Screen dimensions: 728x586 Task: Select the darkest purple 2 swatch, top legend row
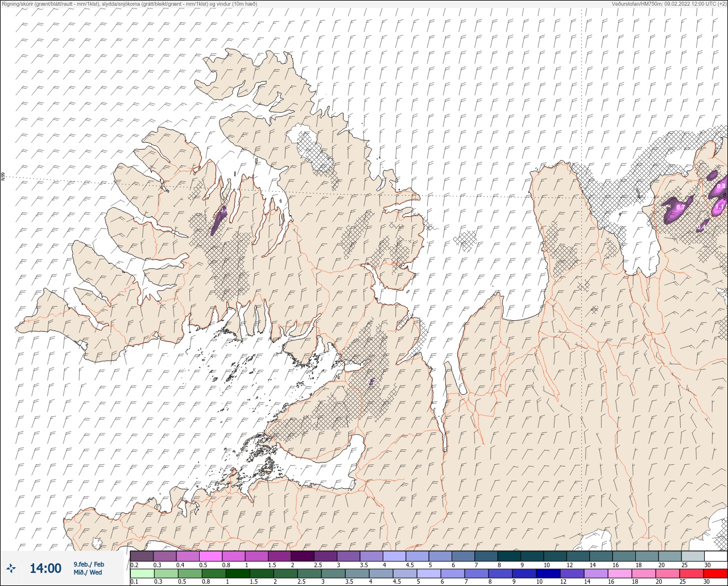[302, 556]
